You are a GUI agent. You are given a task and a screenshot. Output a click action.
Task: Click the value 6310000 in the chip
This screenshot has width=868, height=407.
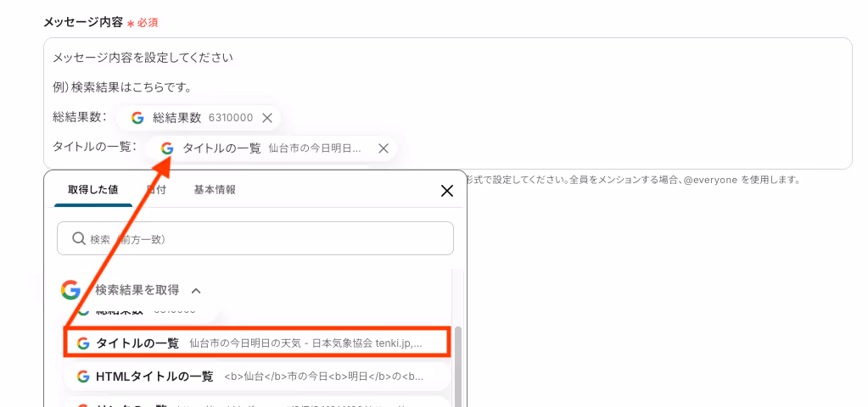[x=231, y=118]
